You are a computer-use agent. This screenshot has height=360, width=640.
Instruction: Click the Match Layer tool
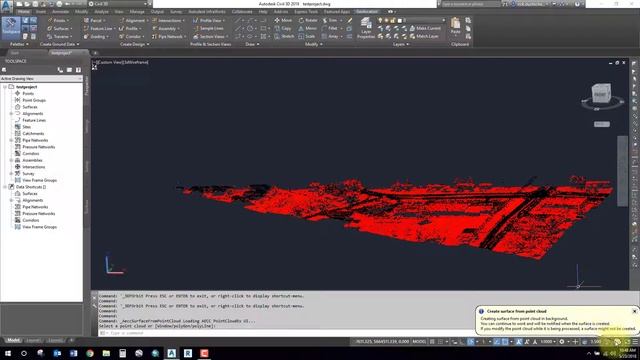click(424, 36)
